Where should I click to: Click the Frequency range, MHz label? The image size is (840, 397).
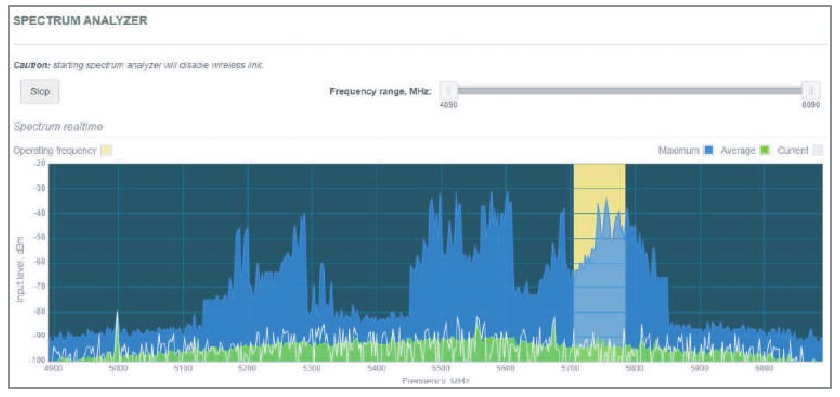pyautogui.click(x=380, y=91)
